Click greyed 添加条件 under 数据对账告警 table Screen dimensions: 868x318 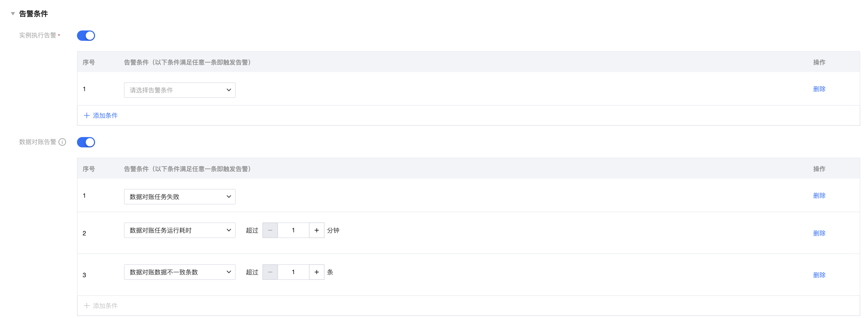[101, 306]
